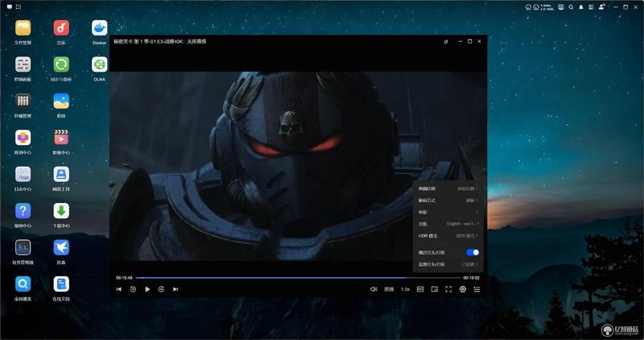Open the Music (音乐) app icon
Image resolution: width=644 pixels, height=340 pixels.
[61, 28]
